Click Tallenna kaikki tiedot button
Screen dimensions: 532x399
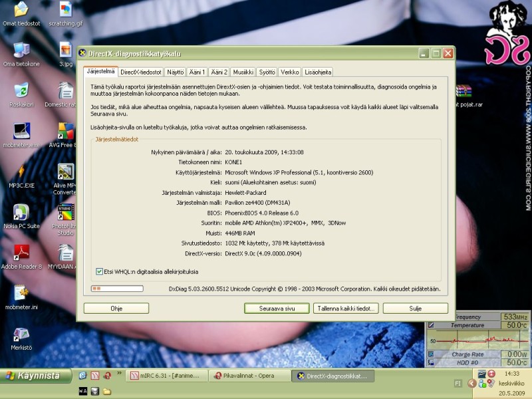coord(346,309)
